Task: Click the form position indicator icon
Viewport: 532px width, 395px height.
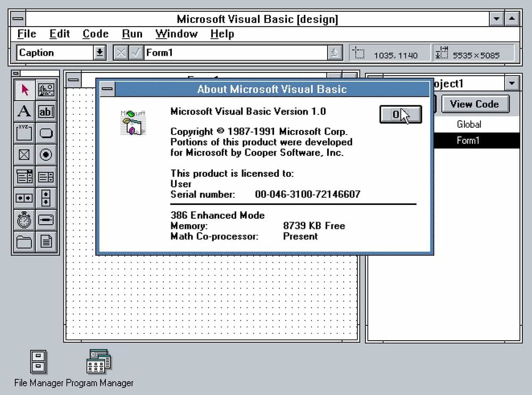Action: 358,53
